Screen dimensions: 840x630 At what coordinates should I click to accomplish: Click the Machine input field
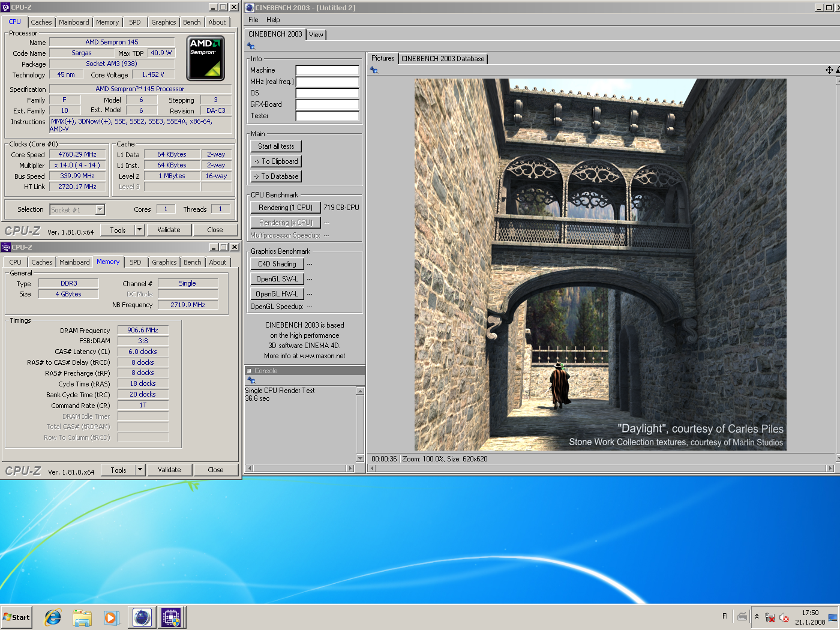coord(328,70)
